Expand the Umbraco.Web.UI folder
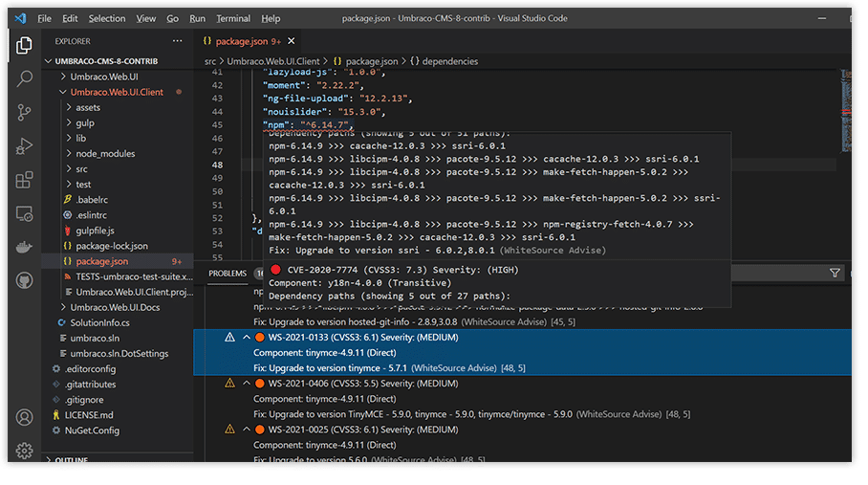868x485 pixels. point(63,77)
